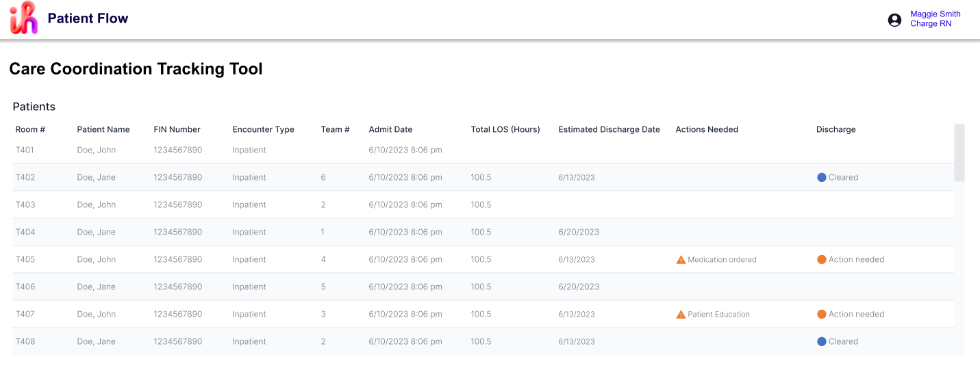Sort by the Estimated Discharge Date header
Viewport: 980px width, 370px height.
point(609,129)
